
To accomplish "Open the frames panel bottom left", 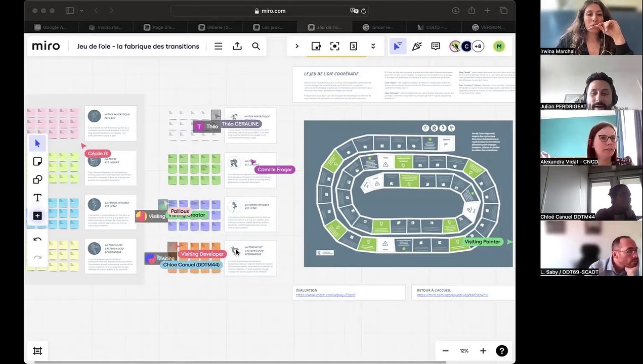I will tap(37, 351).
